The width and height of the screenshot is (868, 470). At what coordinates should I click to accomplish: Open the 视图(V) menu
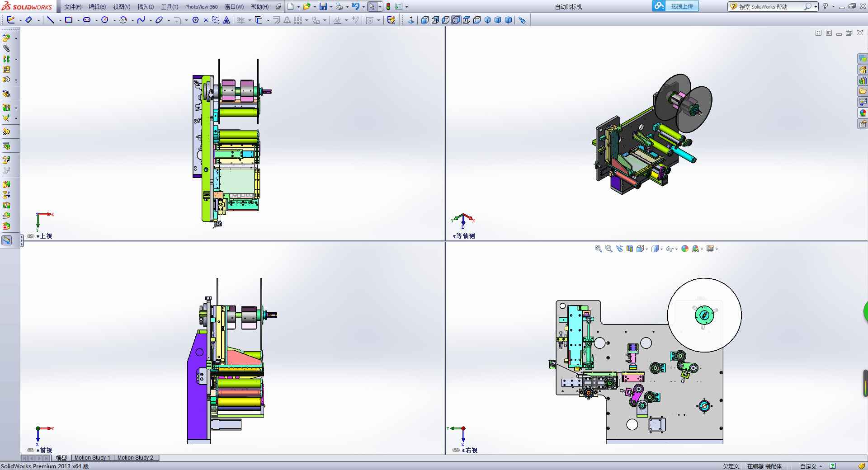coord(122,7)
